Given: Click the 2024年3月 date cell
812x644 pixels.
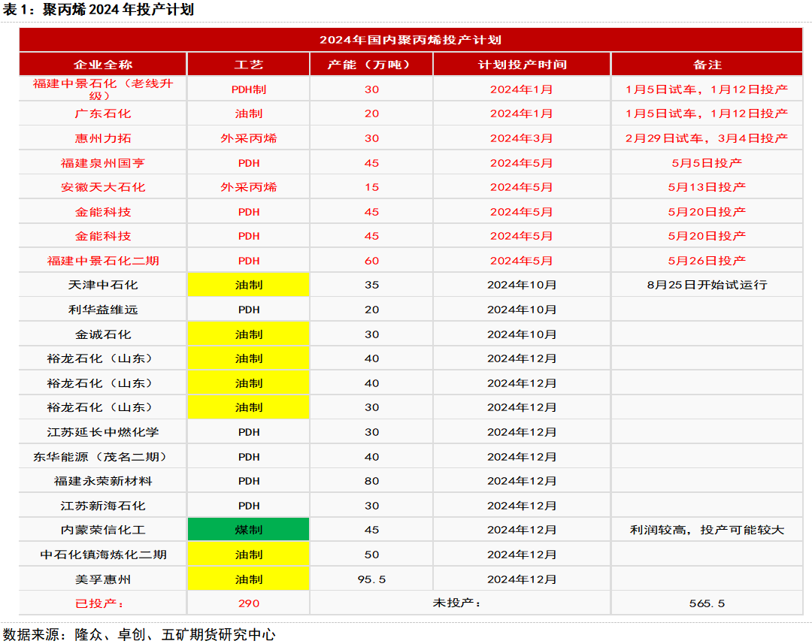Looking at the screenshot, I should click(522, 138).
